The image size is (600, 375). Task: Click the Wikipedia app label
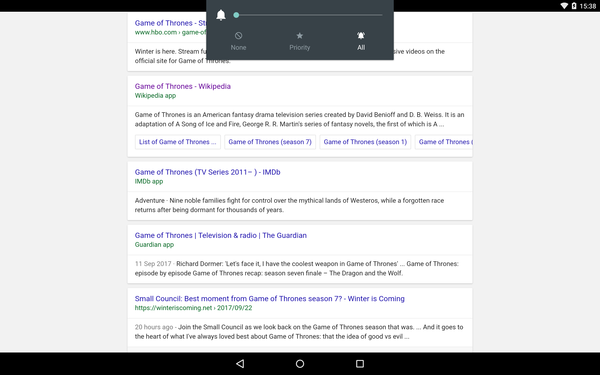pyautogui.click(x=155, y=96)
